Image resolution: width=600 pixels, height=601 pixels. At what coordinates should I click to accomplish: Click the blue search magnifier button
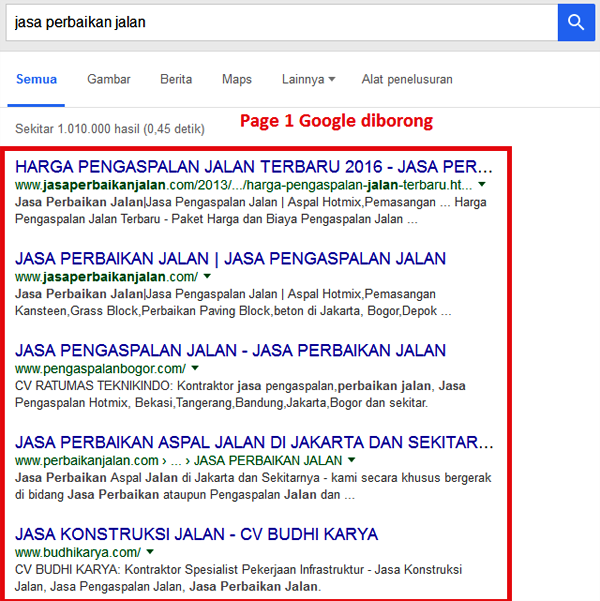click(576, 22)
